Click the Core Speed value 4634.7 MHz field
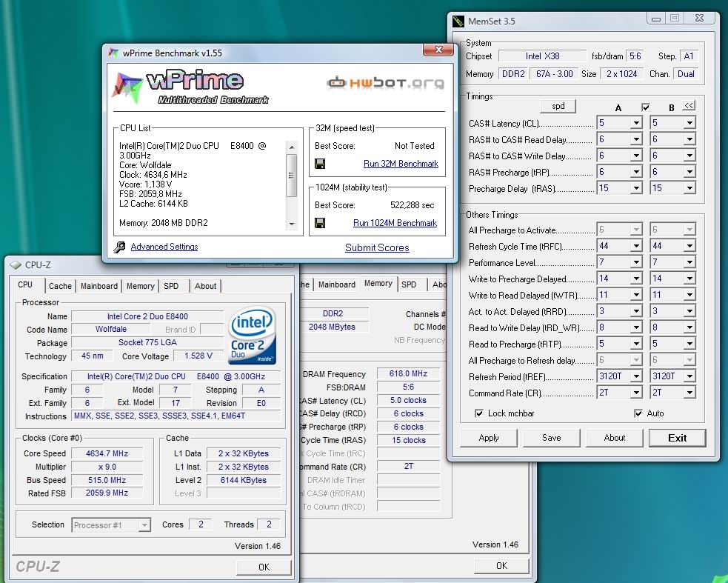 107,453
